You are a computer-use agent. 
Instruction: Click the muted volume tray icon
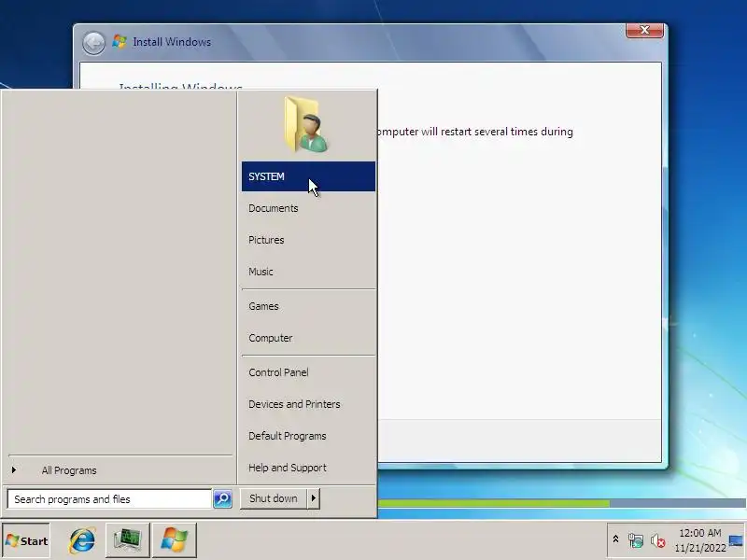point(658,540)
